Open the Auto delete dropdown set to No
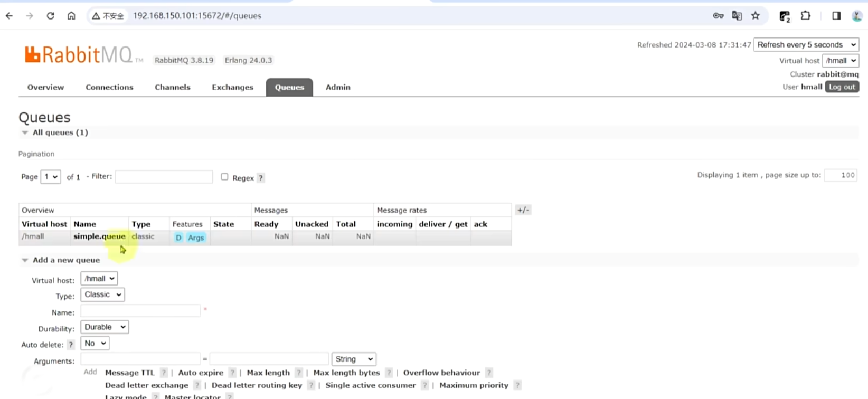The height and width of the screenshot is (399, 868). tap(95, 344)
